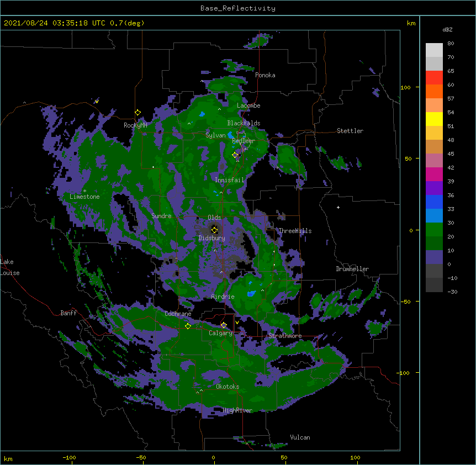Click the Olds town label
This screenshot has height=465, width=476.
tap(214, 218)
